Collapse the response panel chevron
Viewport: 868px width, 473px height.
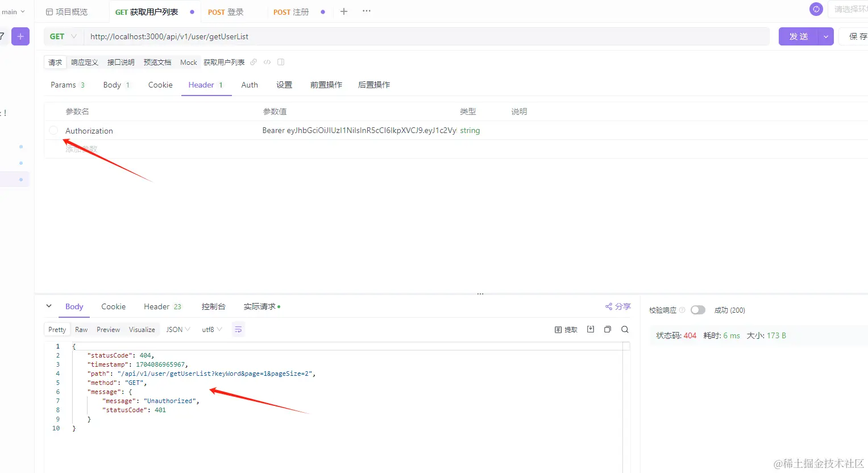pyautogui.click(x=49, y=306)
